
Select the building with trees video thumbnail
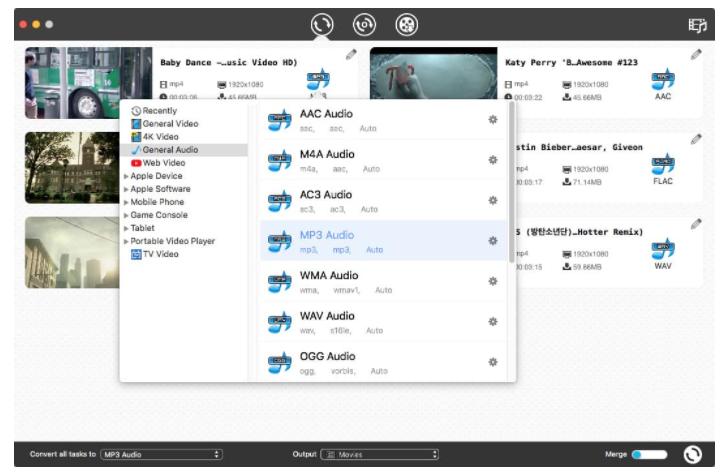point(72,168)
